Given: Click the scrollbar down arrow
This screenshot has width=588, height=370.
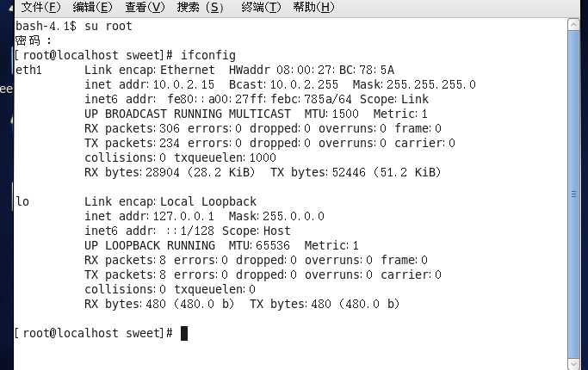Looking at the screenshot, I should pos(573,362).
